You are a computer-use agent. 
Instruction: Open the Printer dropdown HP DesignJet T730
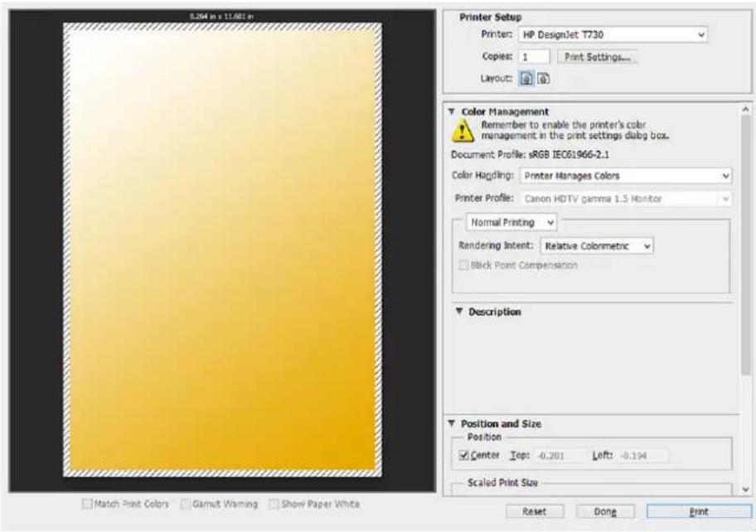(613, 35)
